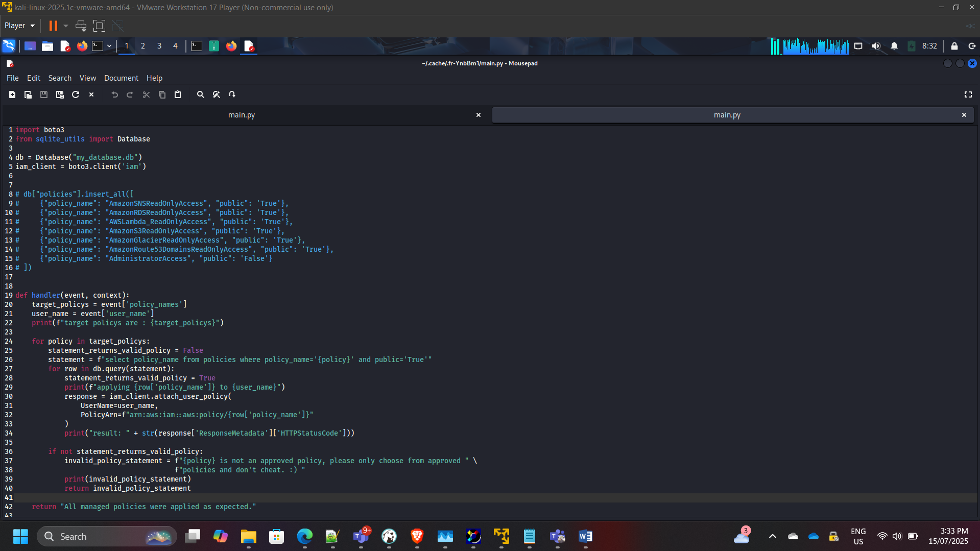Mute audio via the Kali speaker icon

click(x=876, y=46)
